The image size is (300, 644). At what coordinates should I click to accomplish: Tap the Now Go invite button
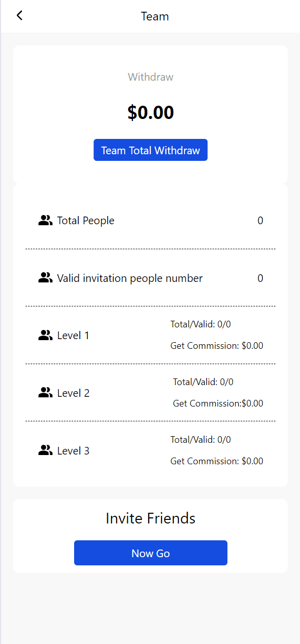[150, 553]
